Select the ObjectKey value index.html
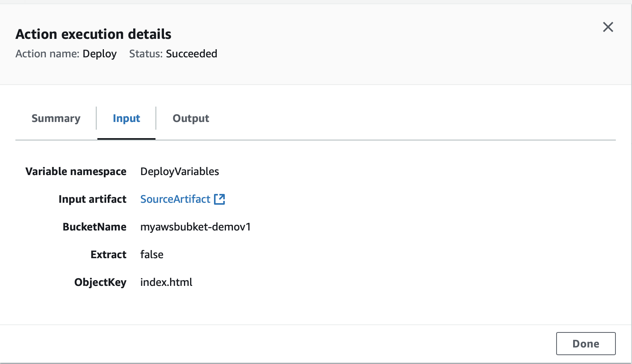 coord(166,282)
